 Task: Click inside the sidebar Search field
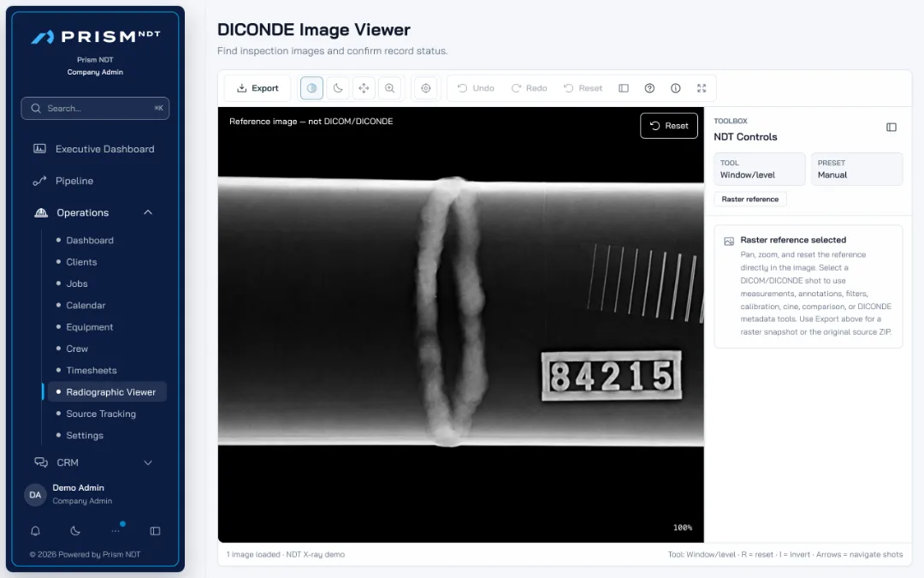tap(95, 109)
